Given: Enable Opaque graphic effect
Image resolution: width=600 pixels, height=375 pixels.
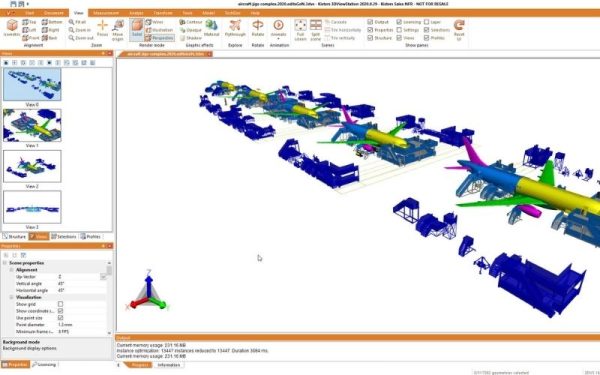Looking at the screenshot, I should coord(191,30).
